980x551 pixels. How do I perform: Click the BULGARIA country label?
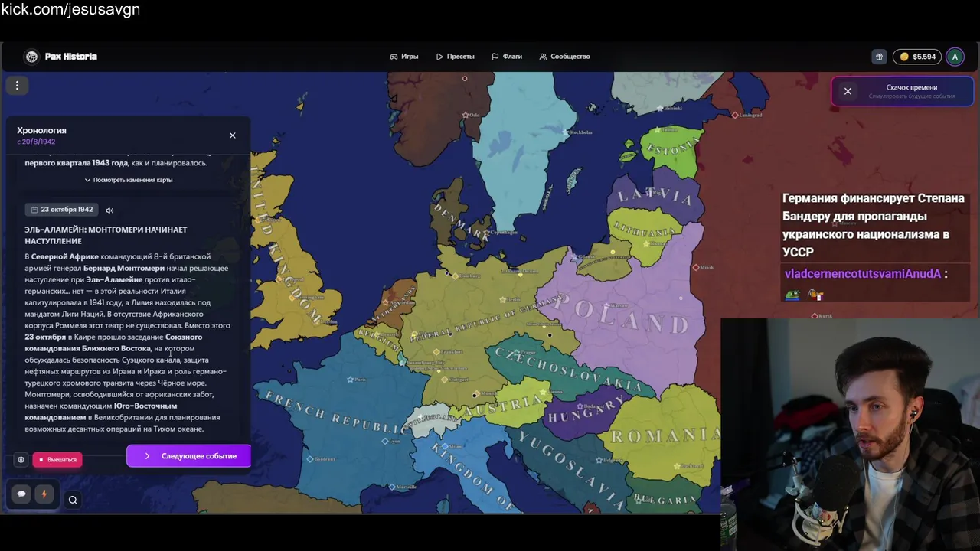[664, 499]
